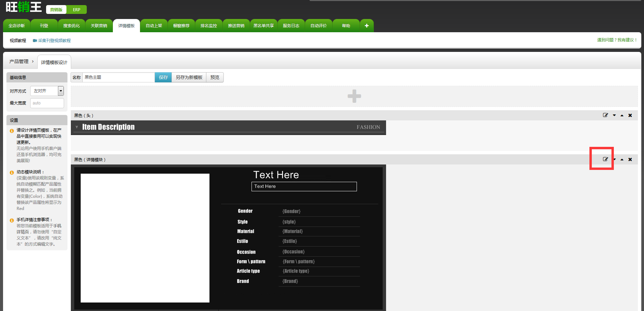Edit the 黑色（头） module
The image size is (644, 311).
[x=605, y=115]
